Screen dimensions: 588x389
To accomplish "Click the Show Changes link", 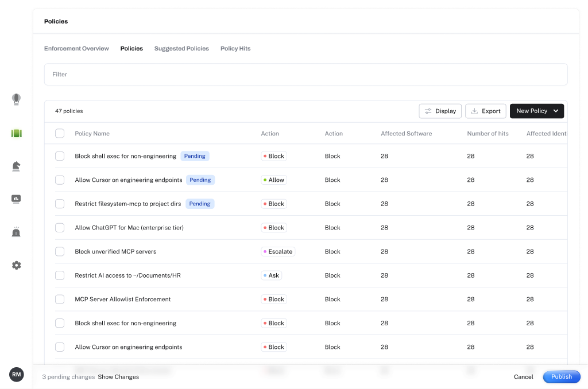I will click(118, 376).
